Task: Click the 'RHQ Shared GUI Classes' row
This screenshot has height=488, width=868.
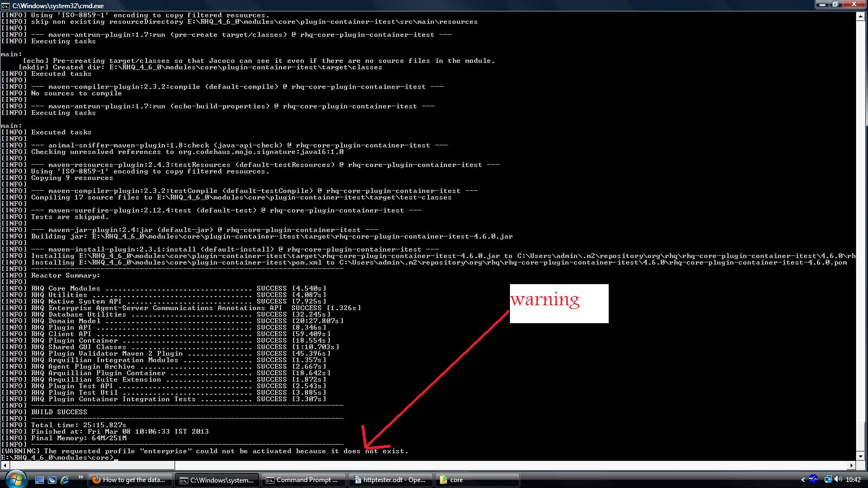Action: (x=170, y=347)
